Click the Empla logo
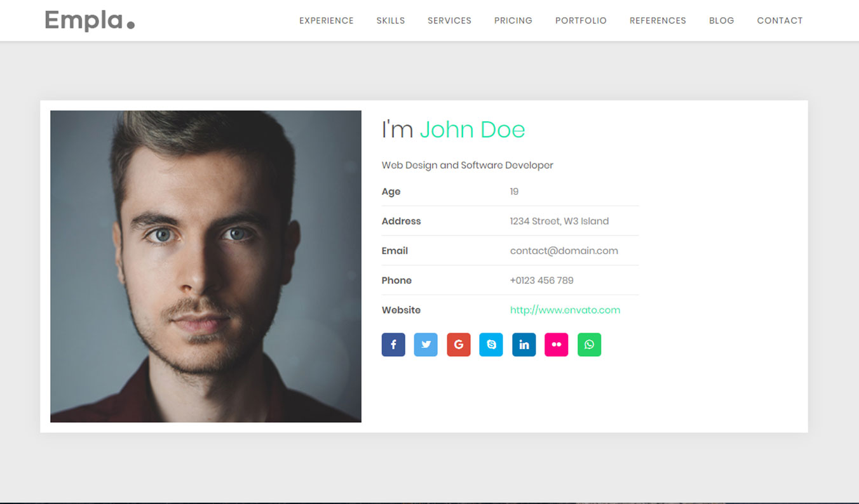859x504 pixels. (x=90, y=21)
